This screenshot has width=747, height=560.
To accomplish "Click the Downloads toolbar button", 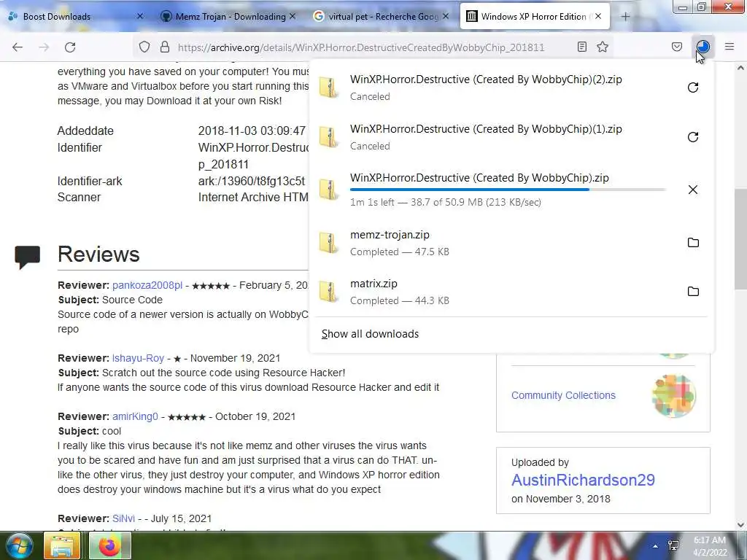I will (x=703, y=47).
